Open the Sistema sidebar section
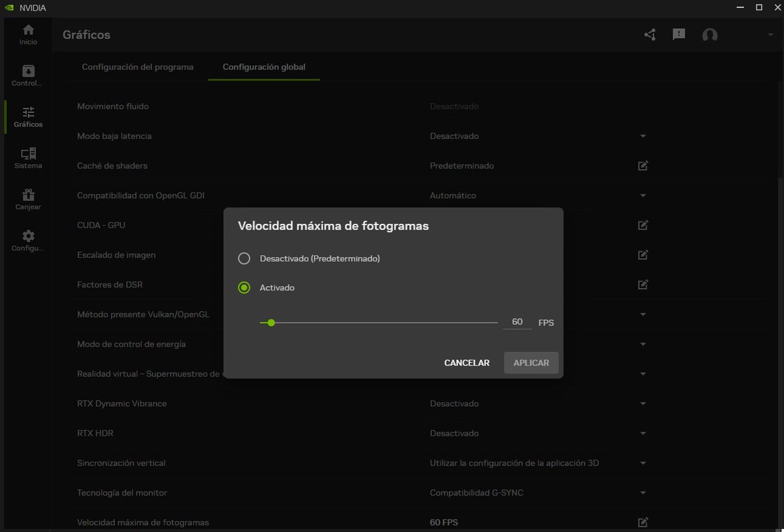This screenshot has width=784, height=532. [28, 158]
